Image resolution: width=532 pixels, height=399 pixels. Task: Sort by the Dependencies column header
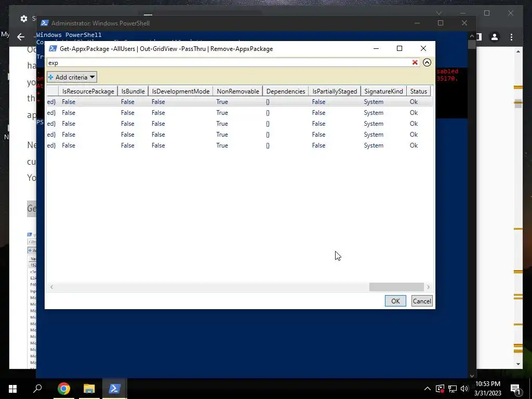(x=286, y=91)
